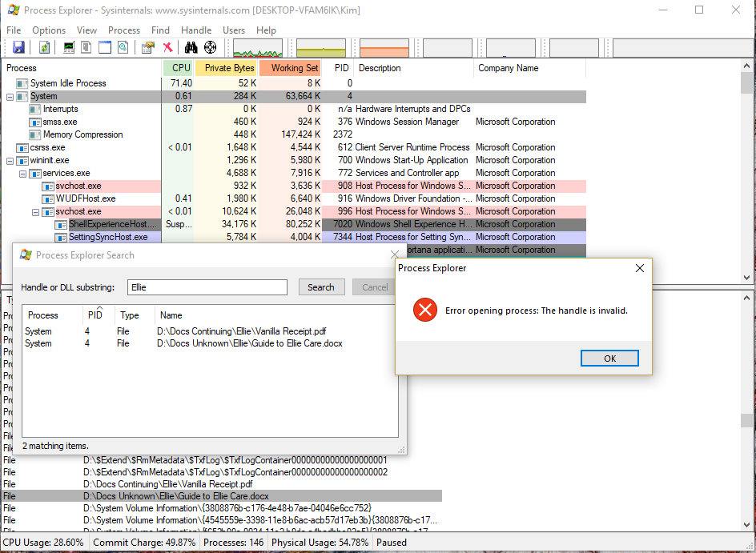This screenshot has width=756, height=553.
Task: Open process Properties from the toolbar icon
Action: [148, 47]
